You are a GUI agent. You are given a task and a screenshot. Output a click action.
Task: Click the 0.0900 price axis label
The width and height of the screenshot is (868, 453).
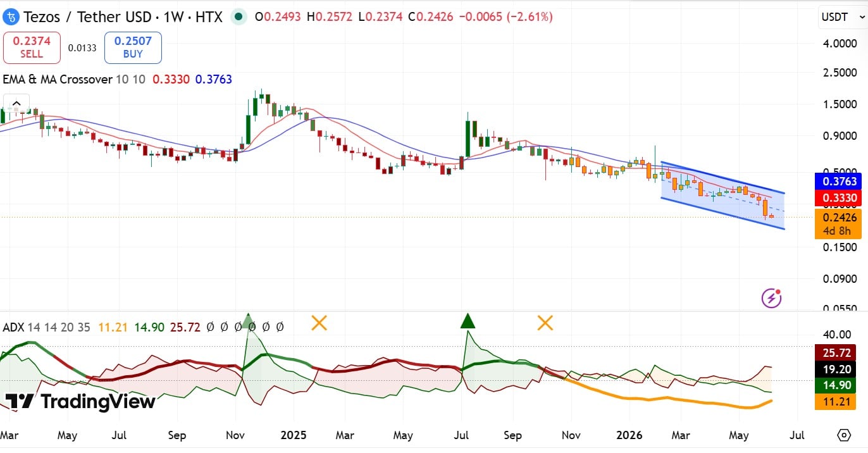840,278
